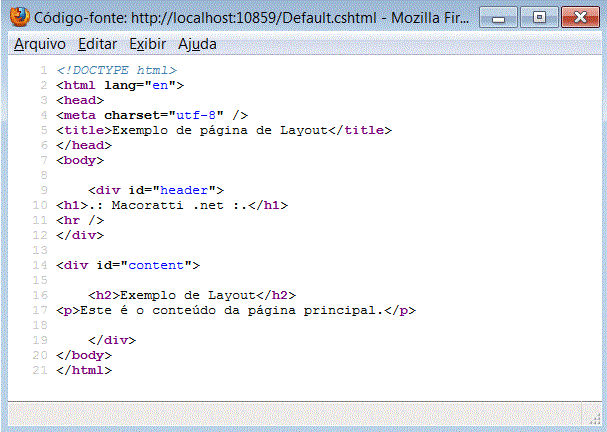The image size is (607, 432).
Task: Click line number 10
Action: [x=40, y=206]
